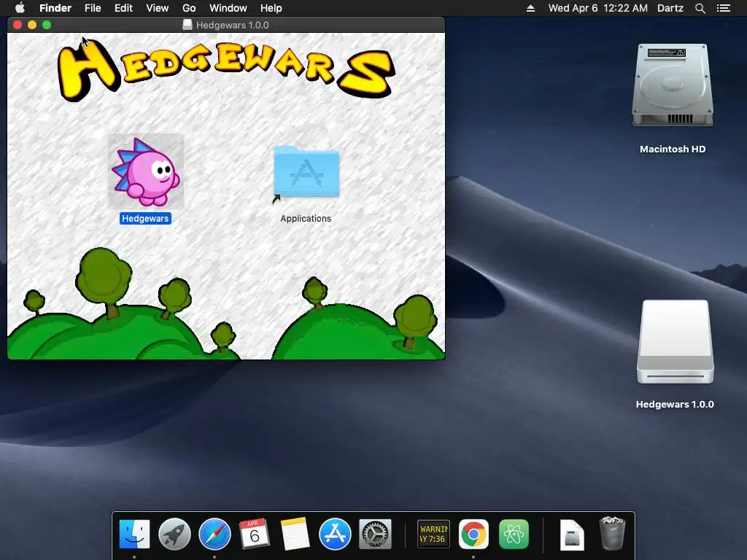This screenshot has height=560, width=747.
Task: Open the View menu
Action: pyautogui.click(x=158, y=8)
